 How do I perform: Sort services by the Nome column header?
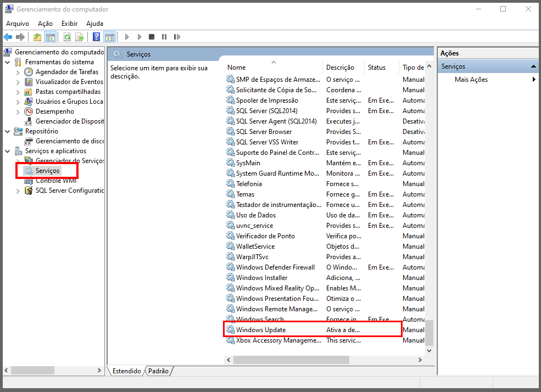click(274, 67)
